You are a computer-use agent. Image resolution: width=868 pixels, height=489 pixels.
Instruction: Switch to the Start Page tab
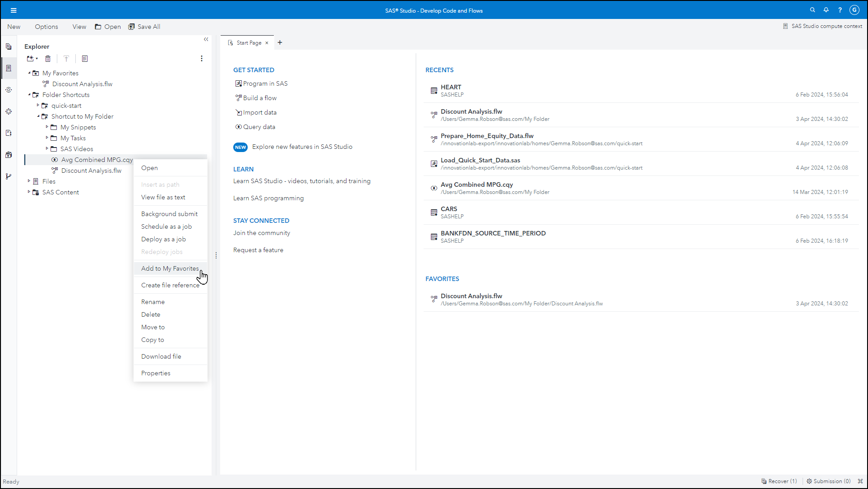pyautogui.click(x=249, y=42)
